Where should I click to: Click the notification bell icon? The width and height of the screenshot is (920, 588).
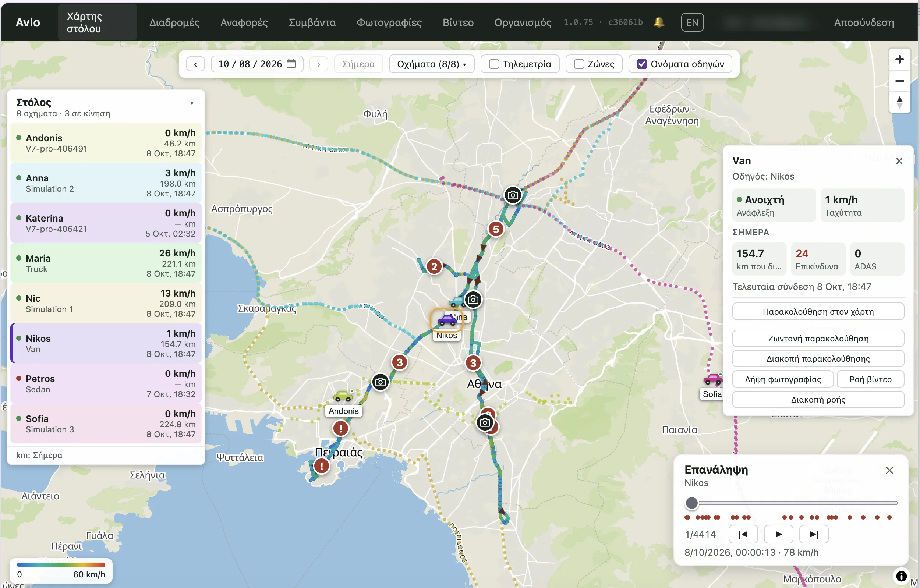(x=659, y=22)
